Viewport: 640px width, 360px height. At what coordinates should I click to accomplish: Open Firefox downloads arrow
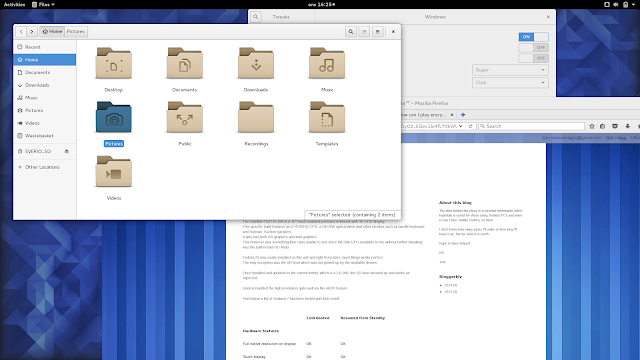coord(627,126)
